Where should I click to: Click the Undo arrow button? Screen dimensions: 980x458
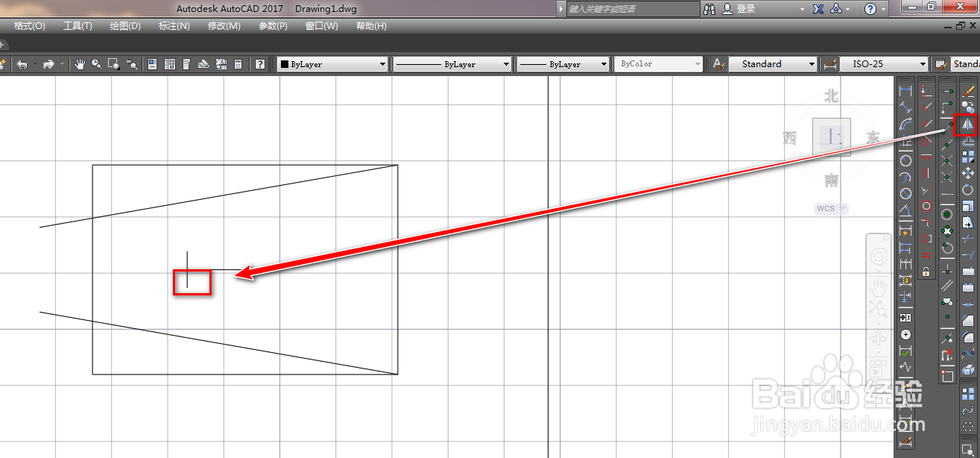tap(22, 64)
